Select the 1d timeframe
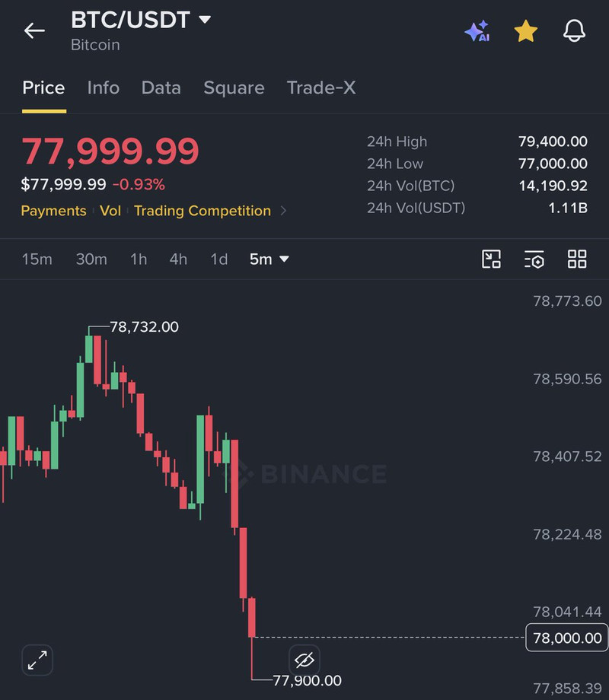 (x=219, y=259)
